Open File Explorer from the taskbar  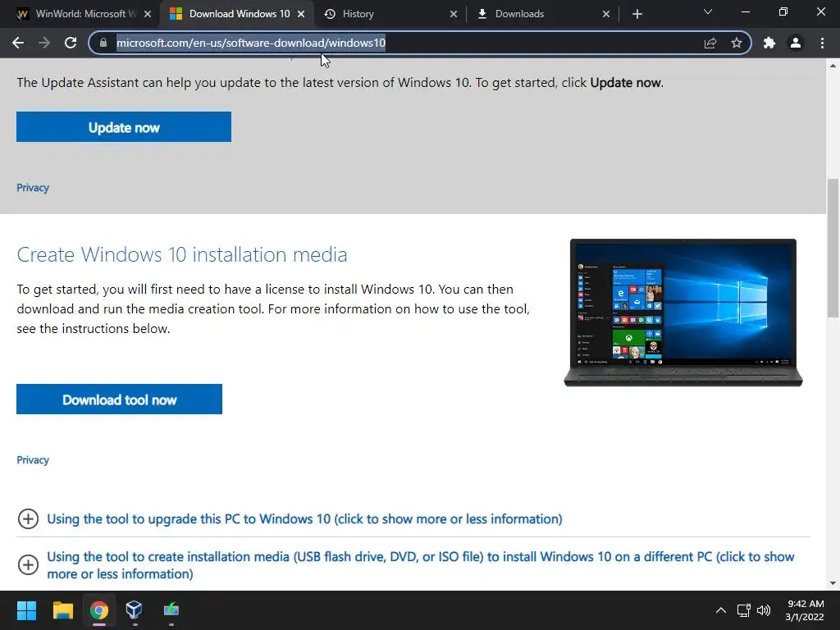pos(62,610)
